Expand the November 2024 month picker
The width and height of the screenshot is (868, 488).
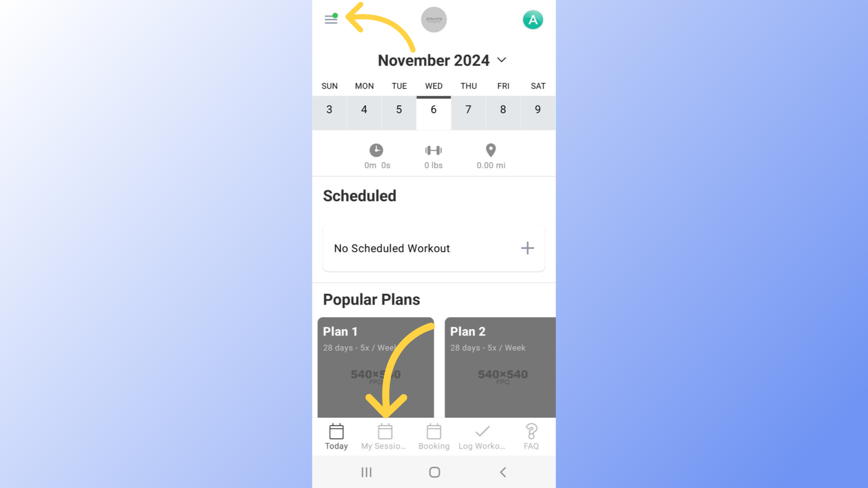(500, 60)
